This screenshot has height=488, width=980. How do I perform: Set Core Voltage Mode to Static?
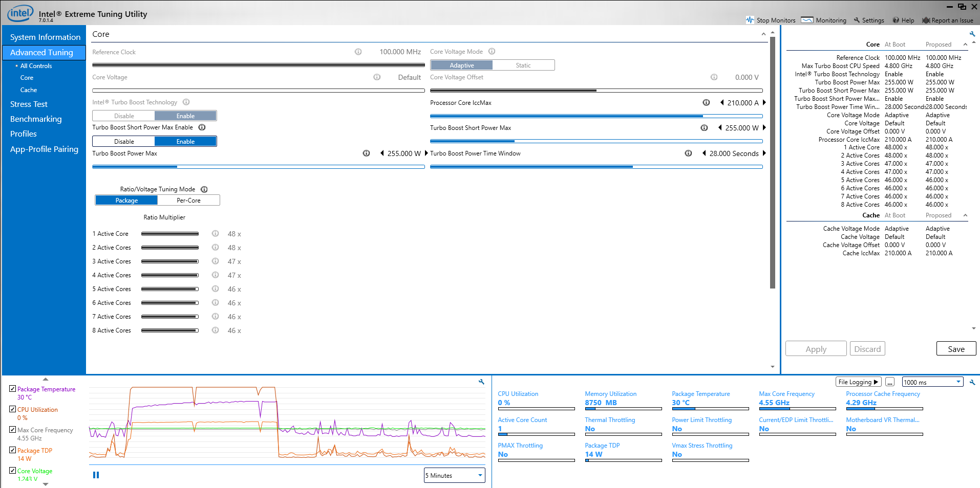pyautogui.click(x=523, y=65)
